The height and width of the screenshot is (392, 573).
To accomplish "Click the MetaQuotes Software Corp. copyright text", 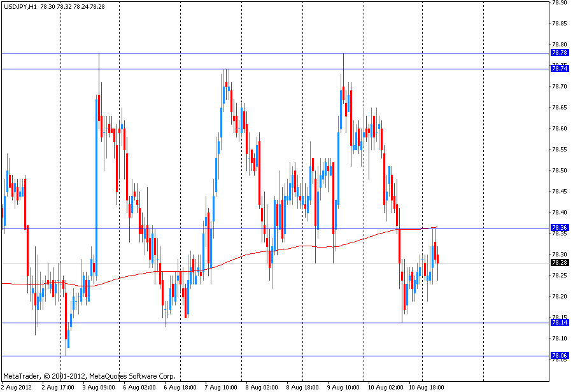I will coord(89,376).
